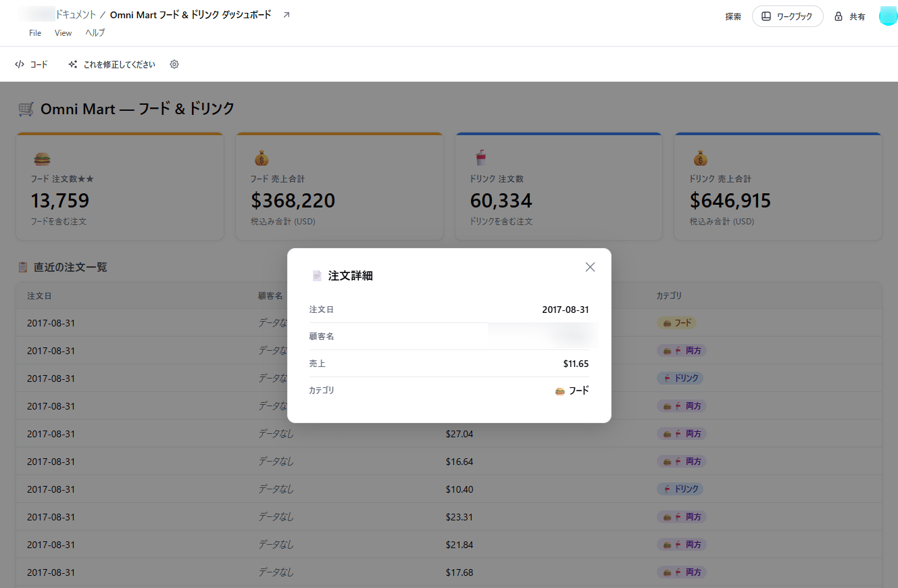
Task: Click the $11.65 売上 value in the dialog
Action: [576, 364]
